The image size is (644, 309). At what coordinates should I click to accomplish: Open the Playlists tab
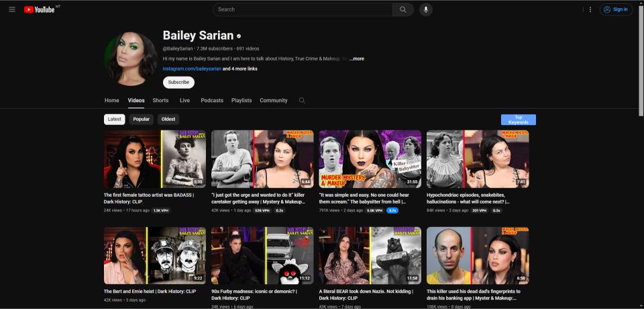[x=241, y=101]
